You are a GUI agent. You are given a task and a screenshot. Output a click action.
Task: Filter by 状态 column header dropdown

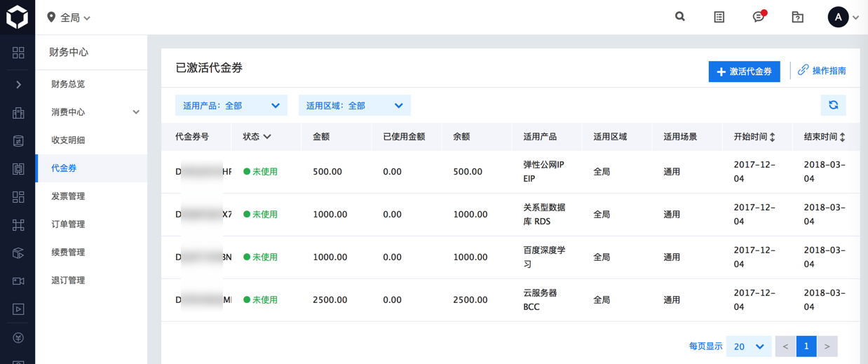click(x=257, y=137)
